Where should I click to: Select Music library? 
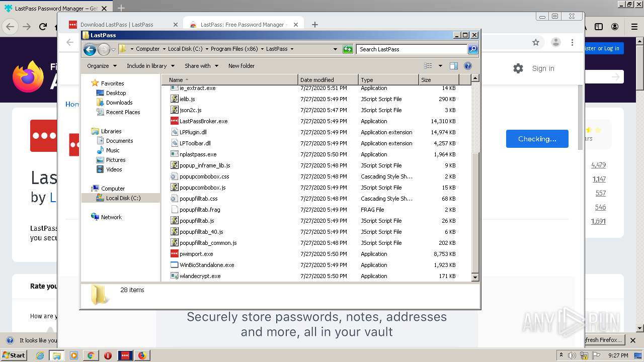[x=113, y=150]
